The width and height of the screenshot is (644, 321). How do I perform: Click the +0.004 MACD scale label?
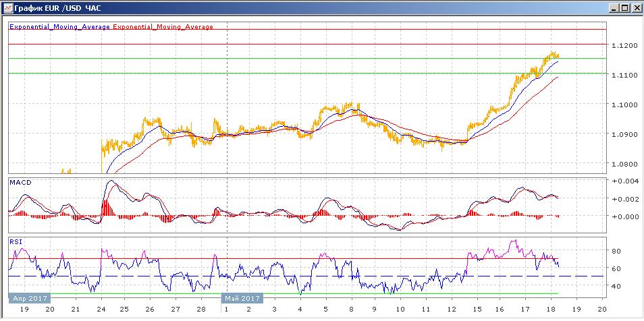point(621,181)
